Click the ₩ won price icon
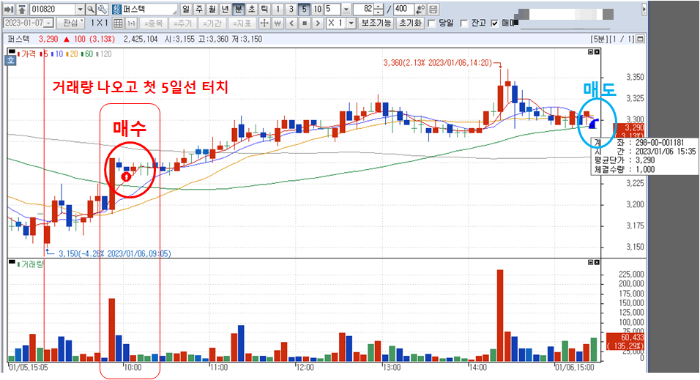 click(277, 23)
